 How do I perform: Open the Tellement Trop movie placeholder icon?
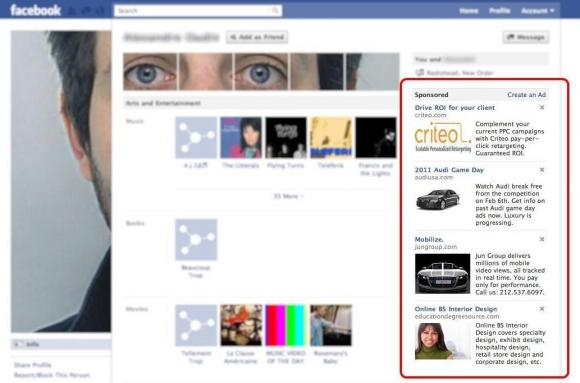pos(196,325)
